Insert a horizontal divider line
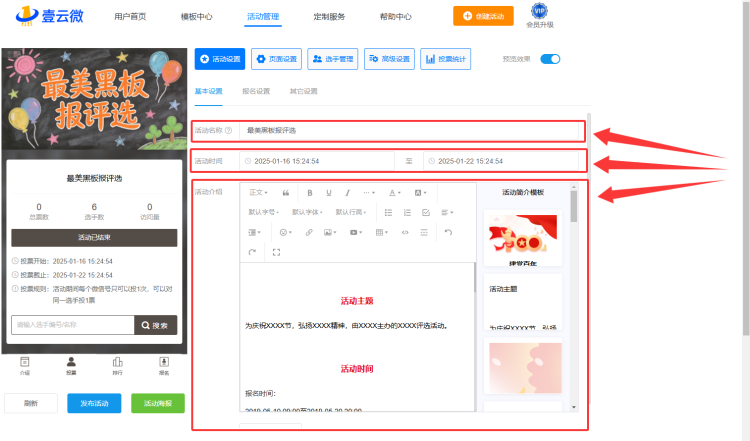The height and width of the screenshot is (441, 750). (x=424, y=232)
